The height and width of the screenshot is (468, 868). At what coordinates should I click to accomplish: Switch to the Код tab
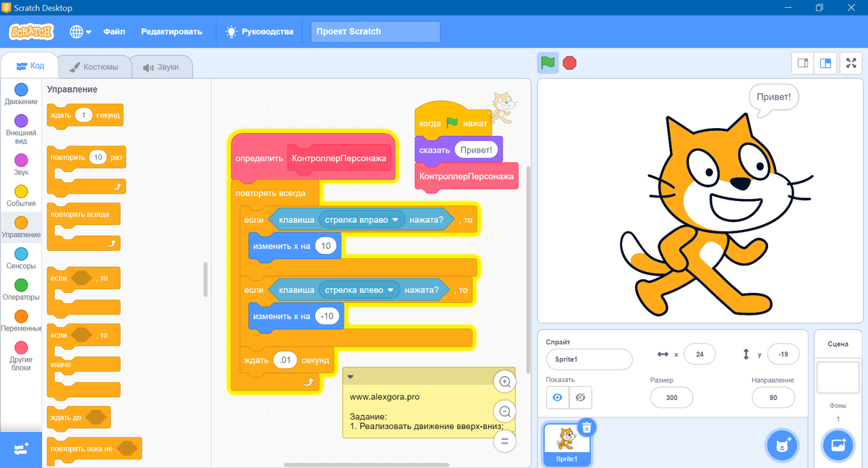30,66
